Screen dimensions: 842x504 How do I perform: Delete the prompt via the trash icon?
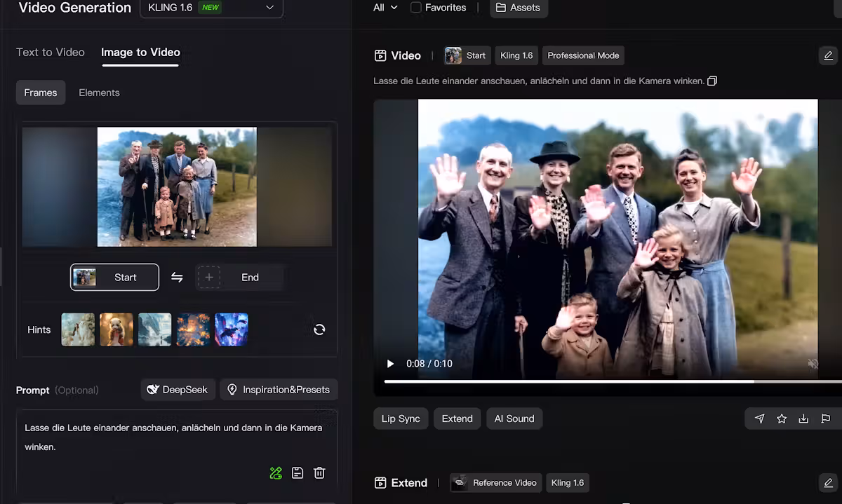[x=319, y=472]
